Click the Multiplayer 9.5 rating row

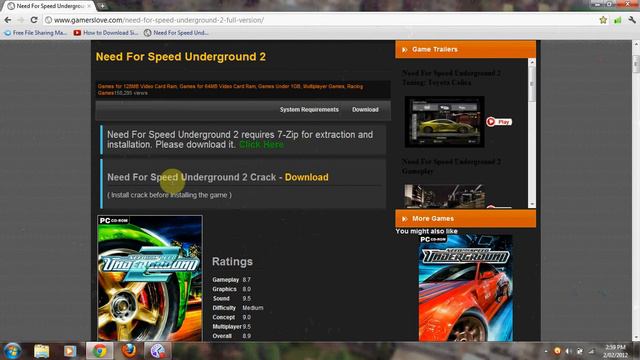[231, 327]
